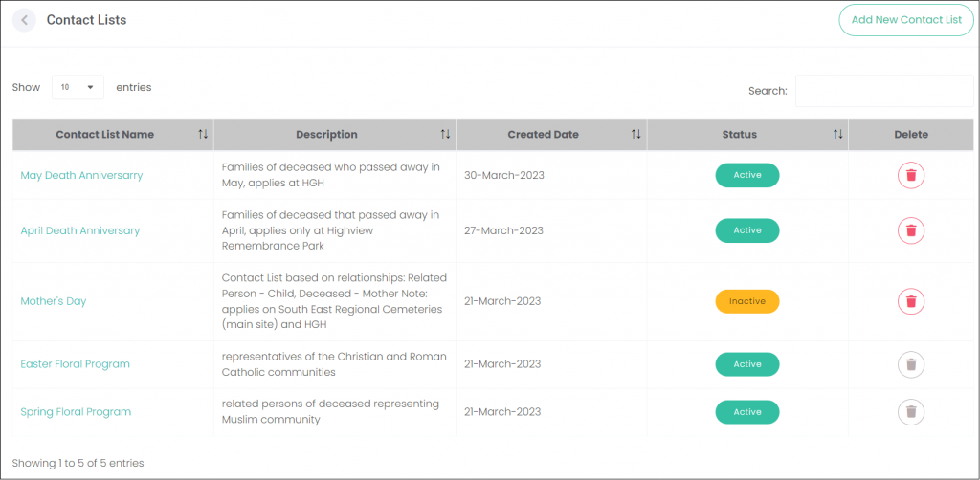
Task: Delete the April Death Anniversary contact list
Action: point(911,231)
